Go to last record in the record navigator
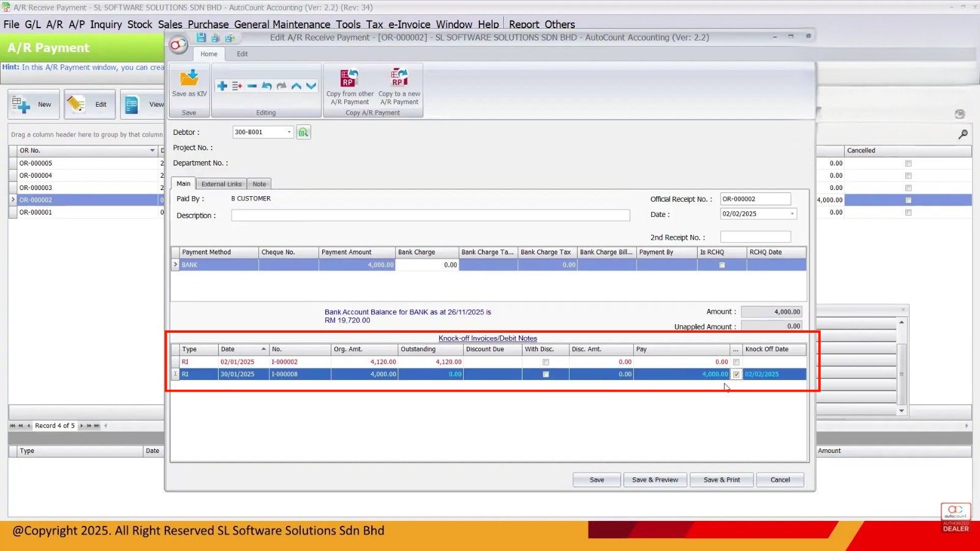 pos(97,425)
